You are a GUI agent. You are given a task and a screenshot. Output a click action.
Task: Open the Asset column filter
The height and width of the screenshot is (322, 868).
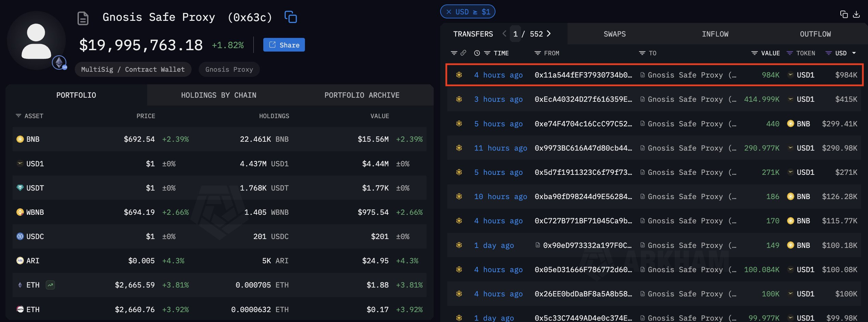pyautogui.click(x=18, y=116)
